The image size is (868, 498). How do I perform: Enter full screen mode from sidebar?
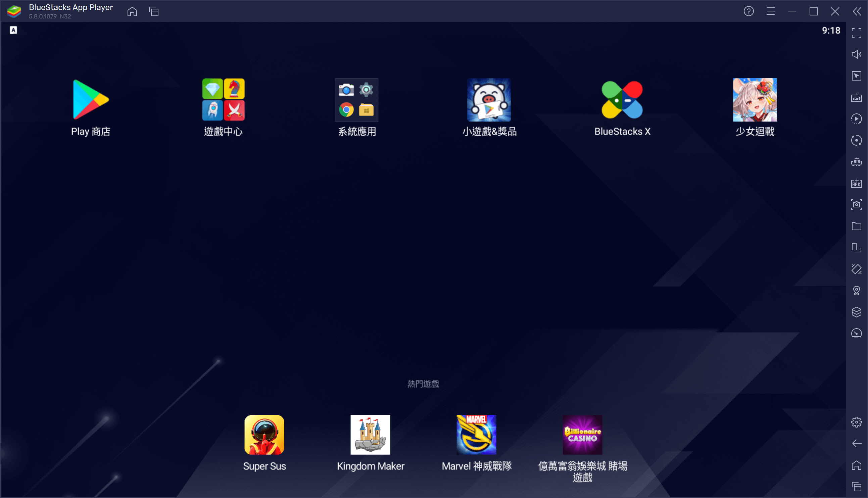tap(856, 33)
